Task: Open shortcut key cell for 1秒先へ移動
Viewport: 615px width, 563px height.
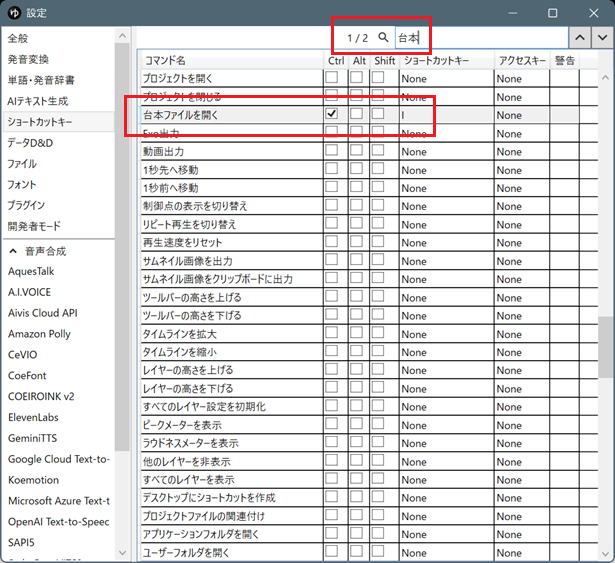Action: tap(446, 170)
